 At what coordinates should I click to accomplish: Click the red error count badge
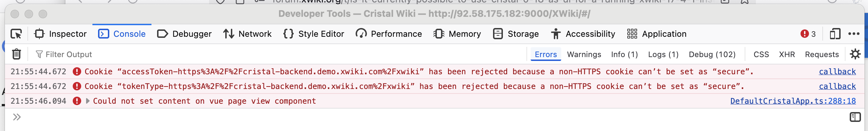pos(808,34)
